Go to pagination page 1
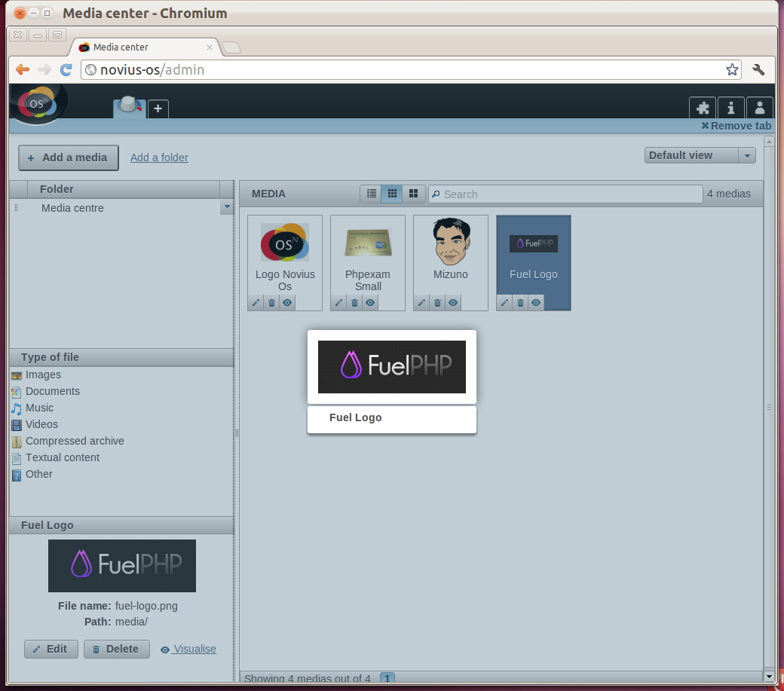Image resolution: width=784 pixels, height=691 pixels. pos(387,678)
